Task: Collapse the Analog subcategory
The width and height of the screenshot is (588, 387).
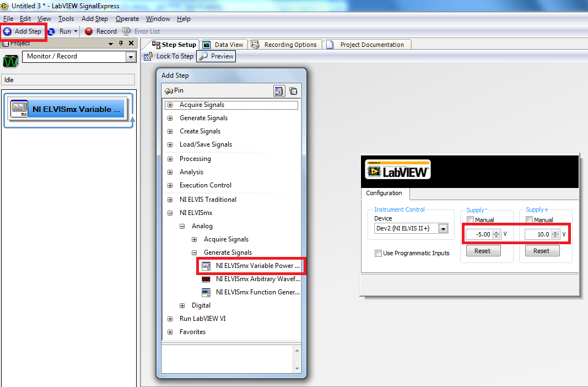Action: pos(182,226)
